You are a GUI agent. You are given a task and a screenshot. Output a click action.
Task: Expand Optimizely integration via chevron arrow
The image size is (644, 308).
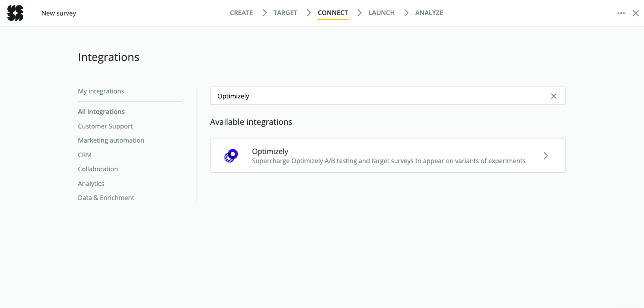[x=546, y=156]
